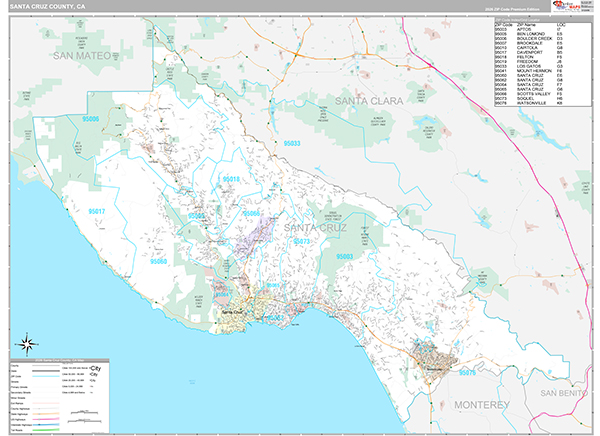Click the large City sample text in legend
600x436 pixels.
tap(96, 367)
